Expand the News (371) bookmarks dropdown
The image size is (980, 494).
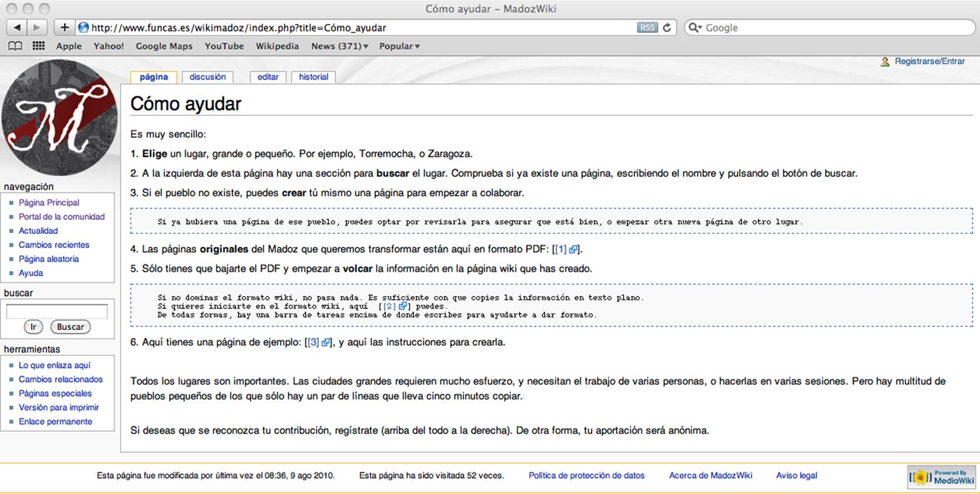coord(340,46)
